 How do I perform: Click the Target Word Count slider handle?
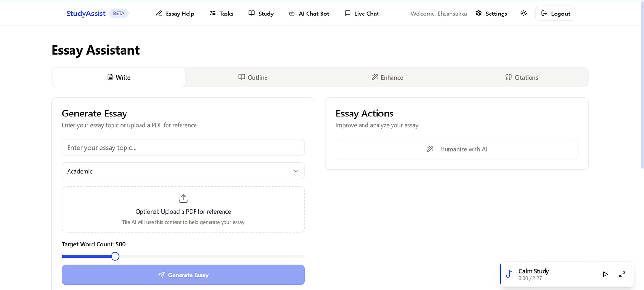click(x=115, y=256)
